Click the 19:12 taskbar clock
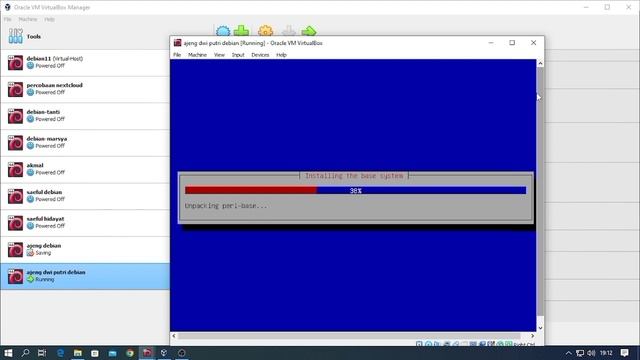The image size is (640, 360). tap(606, 353)
